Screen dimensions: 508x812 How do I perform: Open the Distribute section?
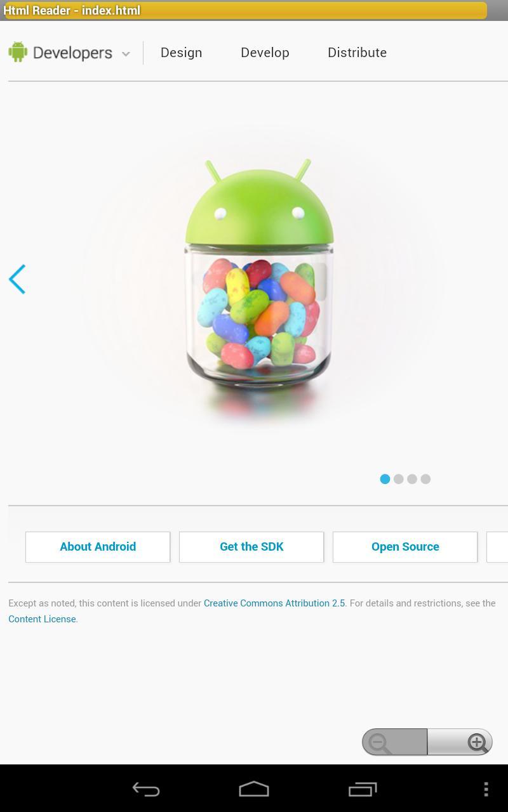(357, 53)
